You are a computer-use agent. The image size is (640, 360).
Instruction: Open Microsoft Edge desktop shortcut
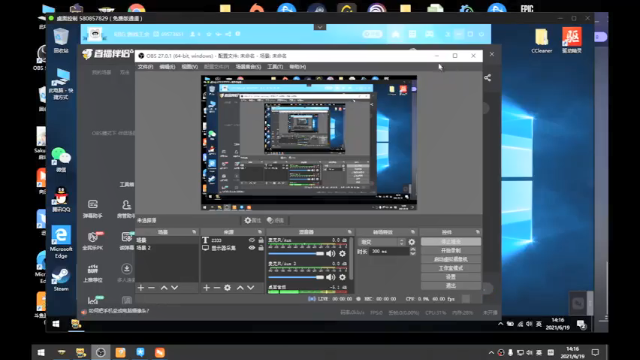pos(61,242)
